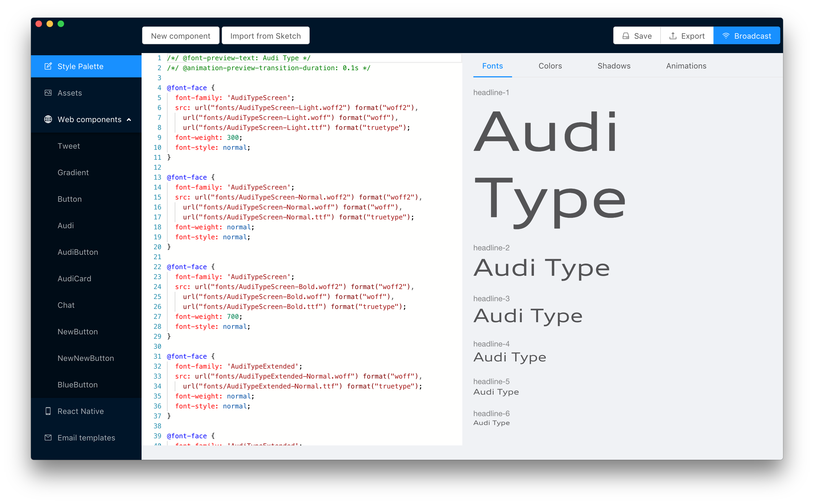Click font-weight: 700 in the code
The width and height of the screenshot is (814, 504).
point(209,317)
